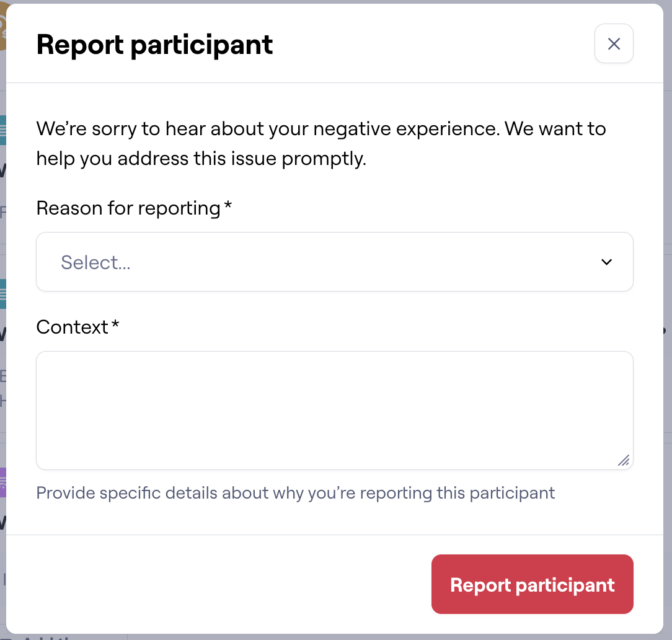Close the Report participant dialog
Viewport: 672px width, 640px height.
click(614, 43)
